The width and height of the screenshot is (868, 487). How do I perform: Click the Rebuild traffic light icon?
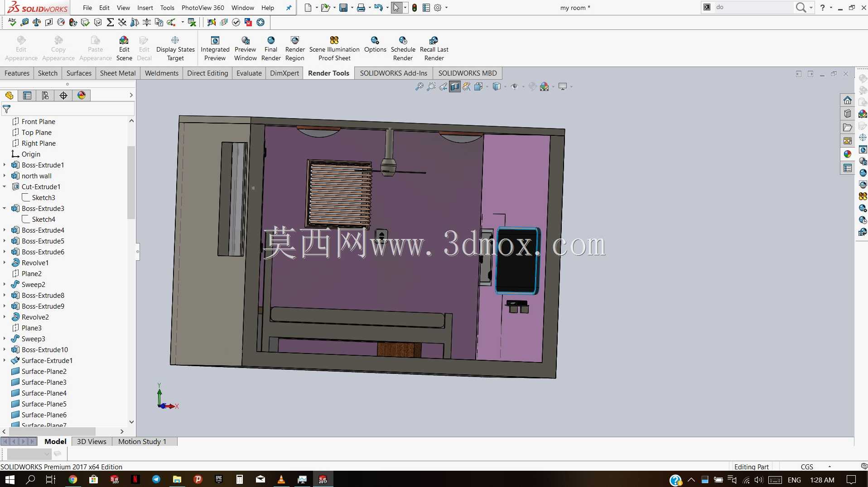(x=415, y=8)
